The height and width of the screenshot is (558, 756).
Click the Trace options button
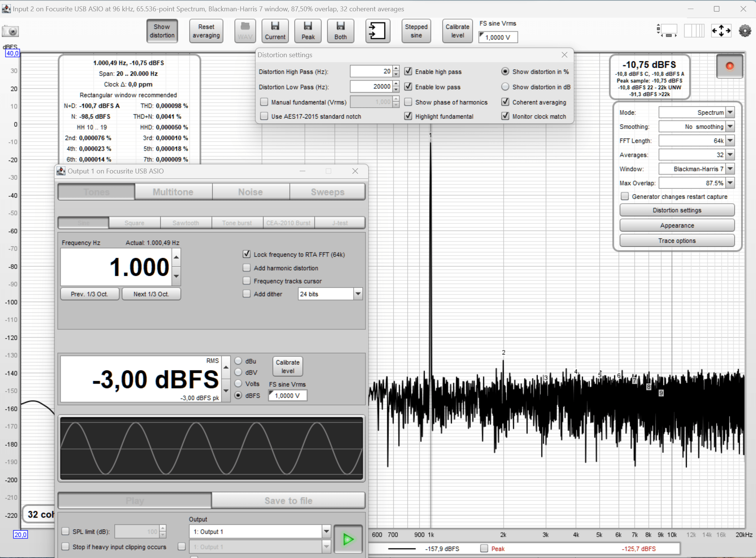click(x=677, y=241)
